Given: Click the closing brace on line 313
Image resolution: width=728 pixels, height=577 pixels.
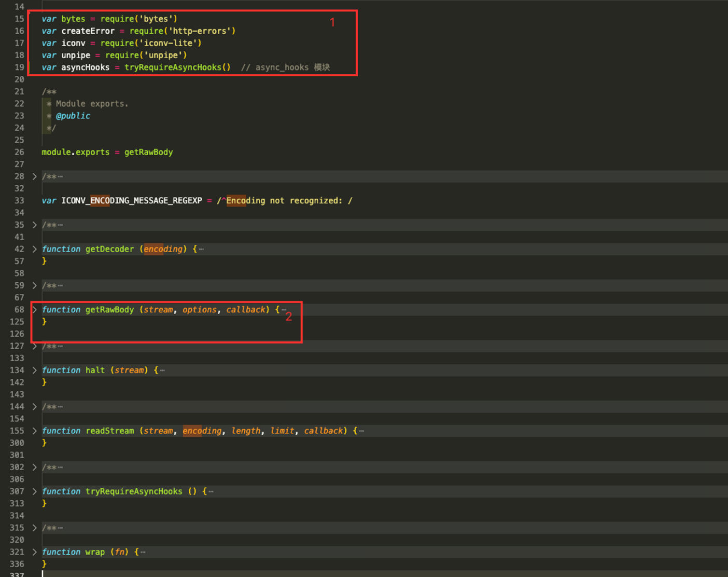Looking at the screenshot, I should pos(44,503).
